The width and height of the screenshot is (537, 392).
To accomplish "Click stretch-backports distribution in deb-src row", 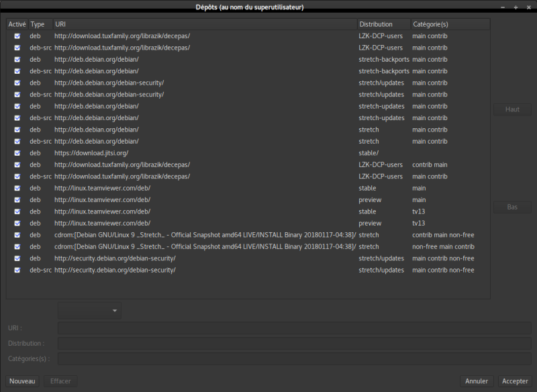I will tap(384, 71).
